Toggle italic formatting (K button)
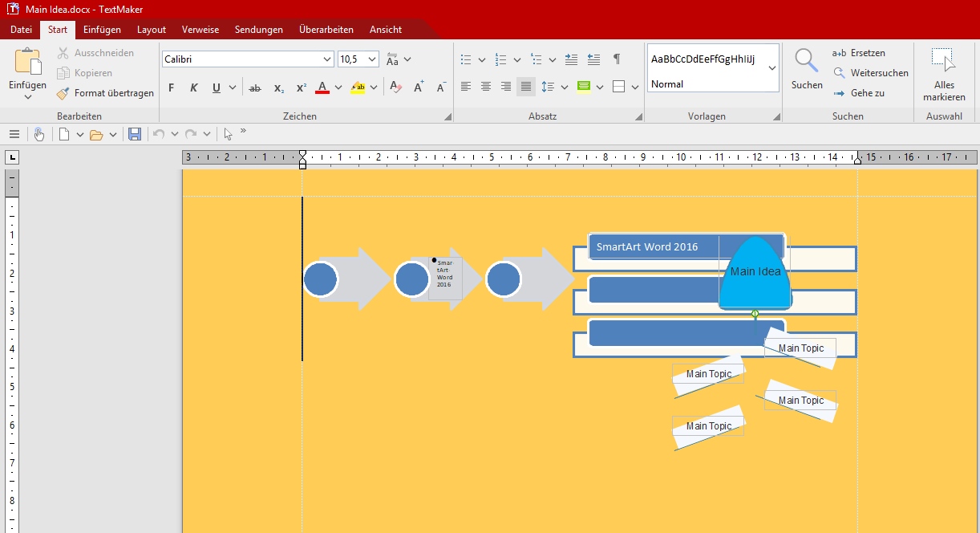980x533 pixels. [x=193, y=87]
